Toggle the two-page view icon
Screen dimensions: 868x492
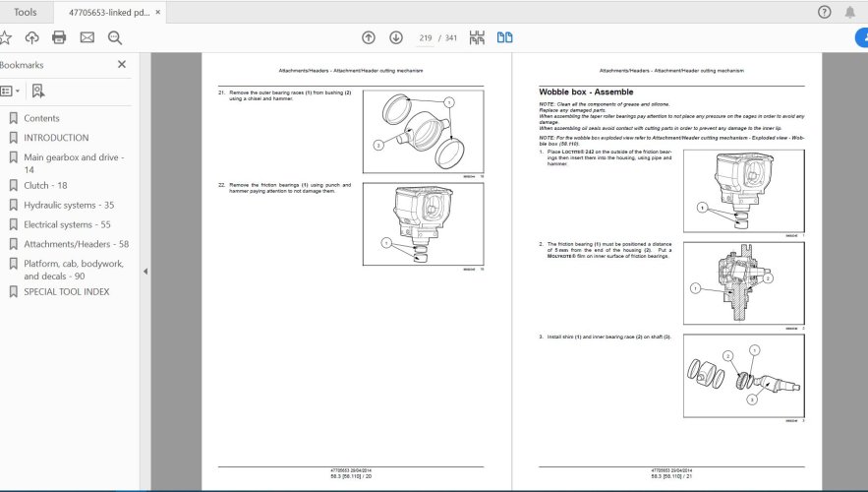click(504, 37)
